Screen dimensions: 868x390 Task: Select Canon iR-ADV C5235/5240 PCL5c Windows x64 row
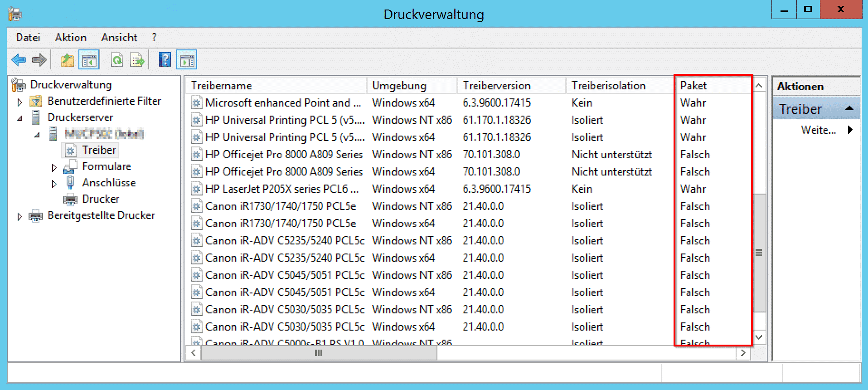coord(469,258)
